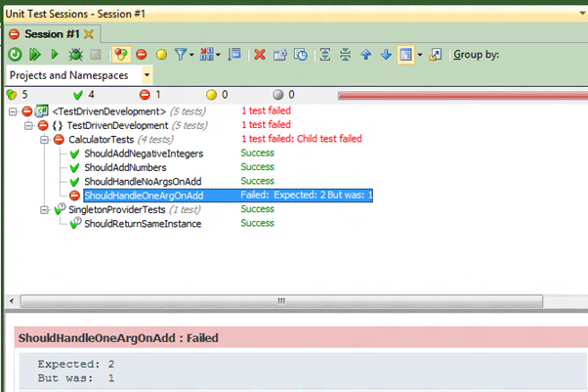Viewport: 588px width, 392px height.
Task: Click scrollbar left arrow button
Action: point(12,301)
